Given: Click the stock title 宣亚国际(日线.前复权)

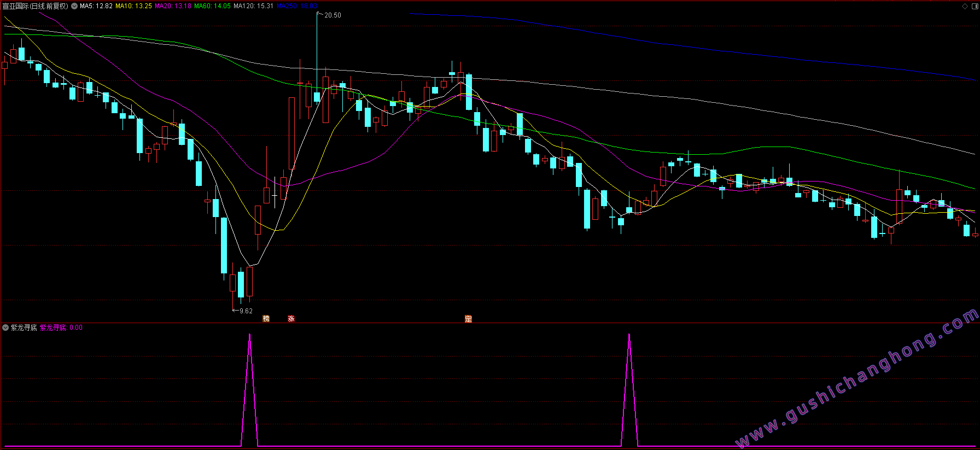Looking at the screenshot, I should (36, 6).
